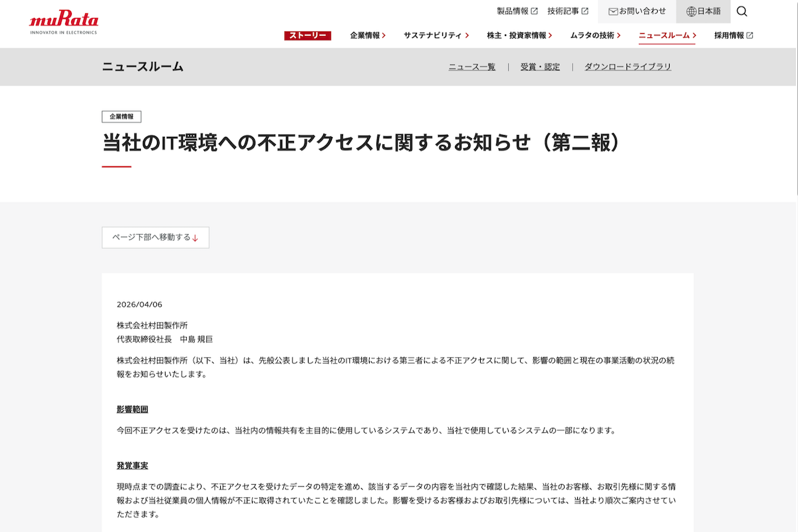Click the paragraph starting 今回不正アクセスを受けたのは
798x532 pixels.
click(x=366, y=430)
